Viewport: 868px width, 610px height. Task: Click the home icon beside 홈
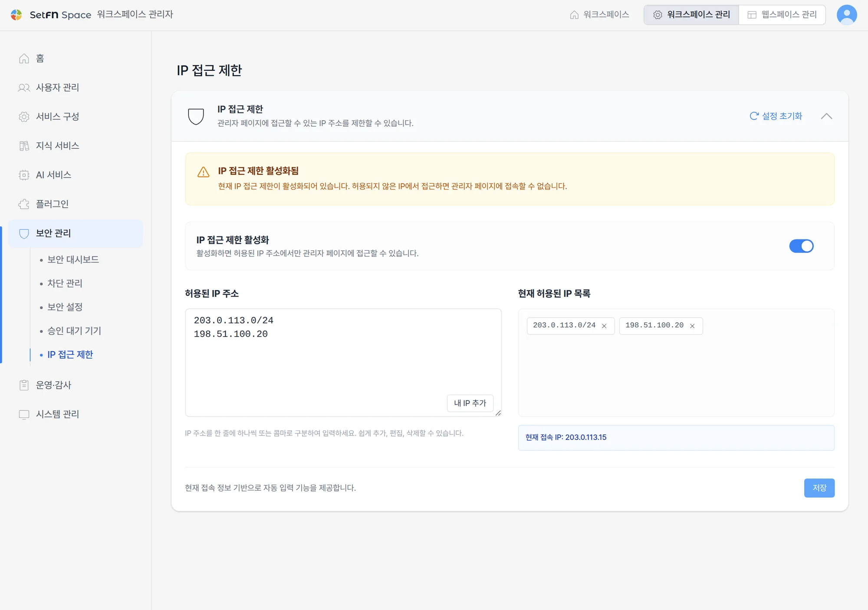coord(24,59)
